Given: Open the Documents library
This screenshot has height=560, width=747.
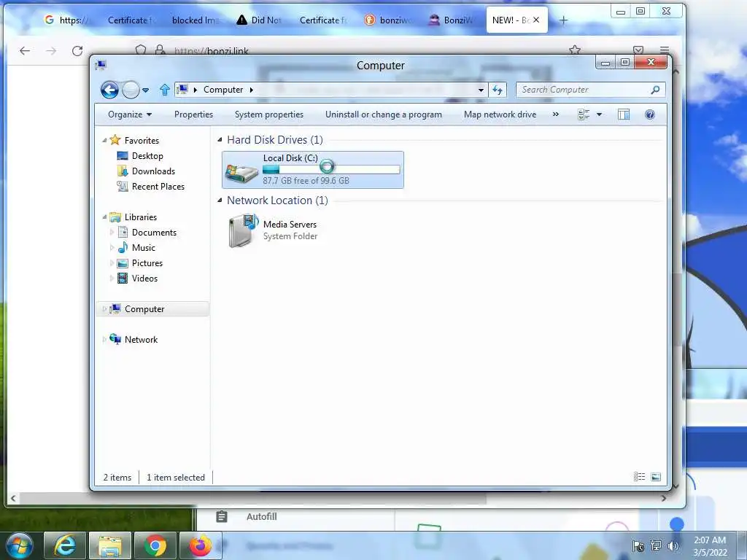Looking at the screenshot, I should point(154,233).
